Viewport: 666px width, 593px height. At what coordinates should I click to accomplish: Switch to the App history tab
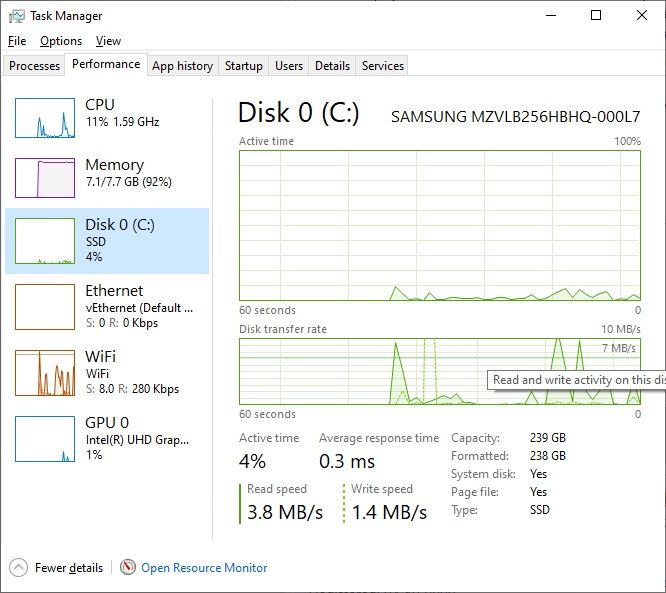click(x=182, y=66)
